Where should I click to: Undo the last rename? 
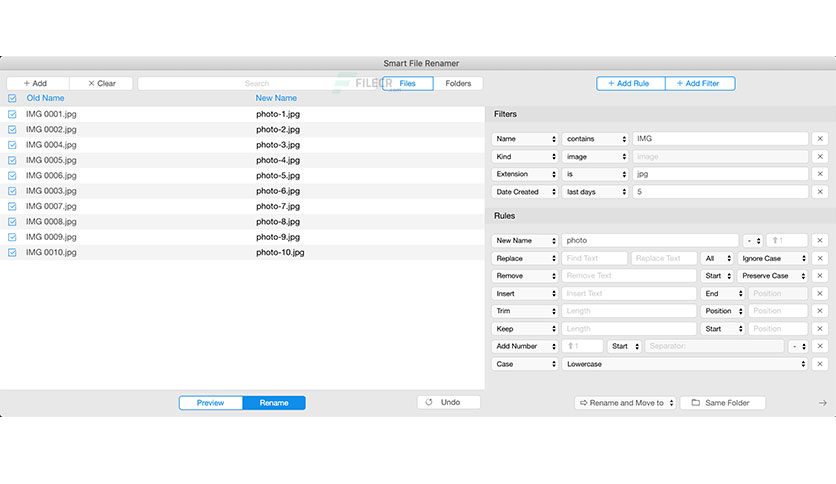pos(448,402)
